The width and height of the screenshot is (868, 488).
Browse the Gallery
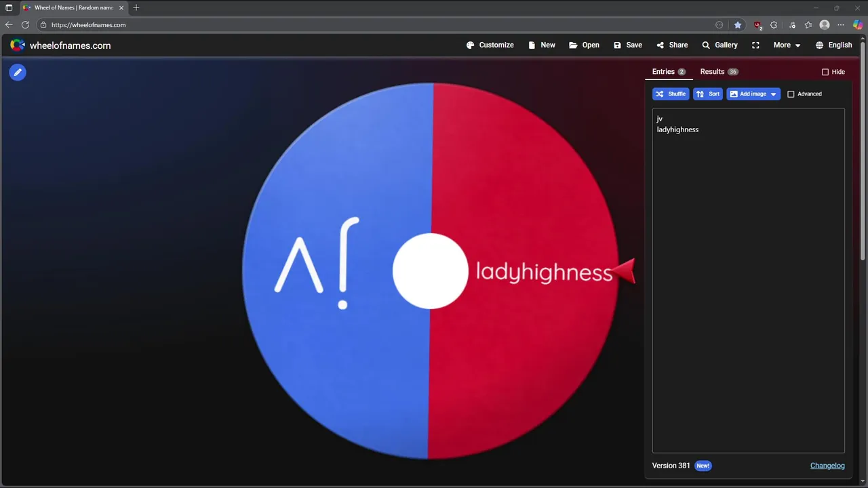(719, 45)
